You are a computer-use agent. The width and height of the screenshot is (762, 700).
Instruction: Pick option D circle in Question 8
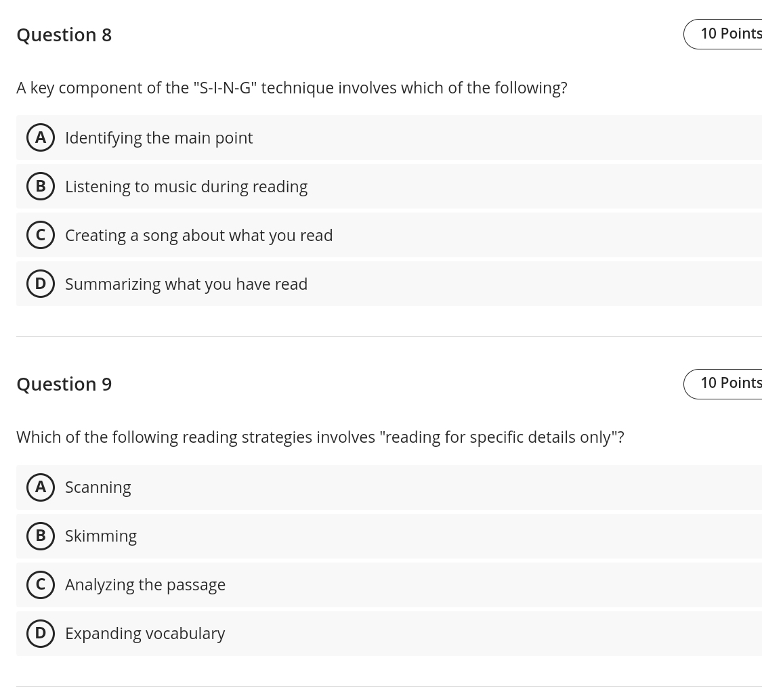(41, 284)
